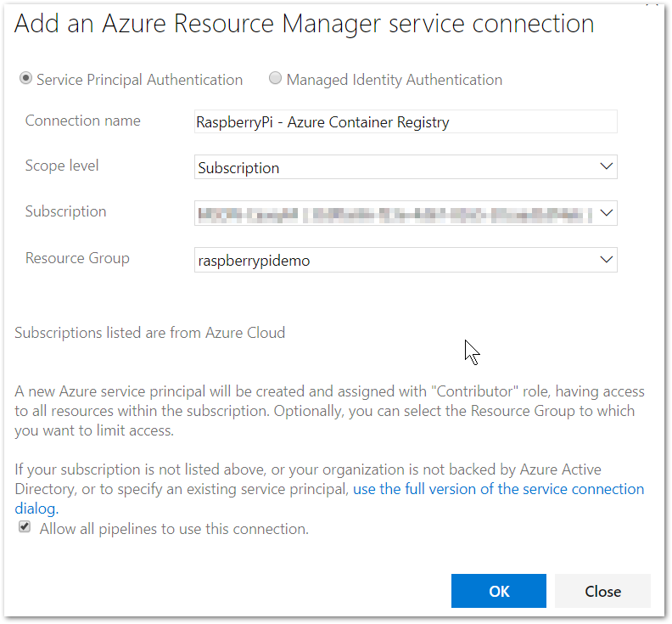The width and height of the screenshot is (672, 624).
Task: Confirm with the OK button
Action: [x=499, y=591]
